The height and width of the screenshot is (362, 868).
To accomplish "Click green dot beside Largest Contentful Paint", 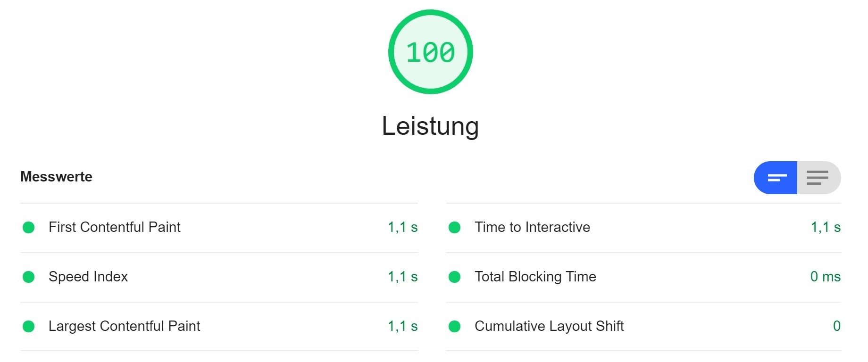I will [29, 327].
